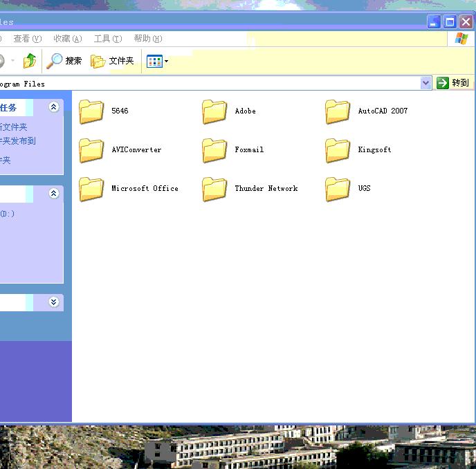This screenshot has width=476, height=469.
Task: Open the 查看(V) menu
Action: [x=27, y=39]
